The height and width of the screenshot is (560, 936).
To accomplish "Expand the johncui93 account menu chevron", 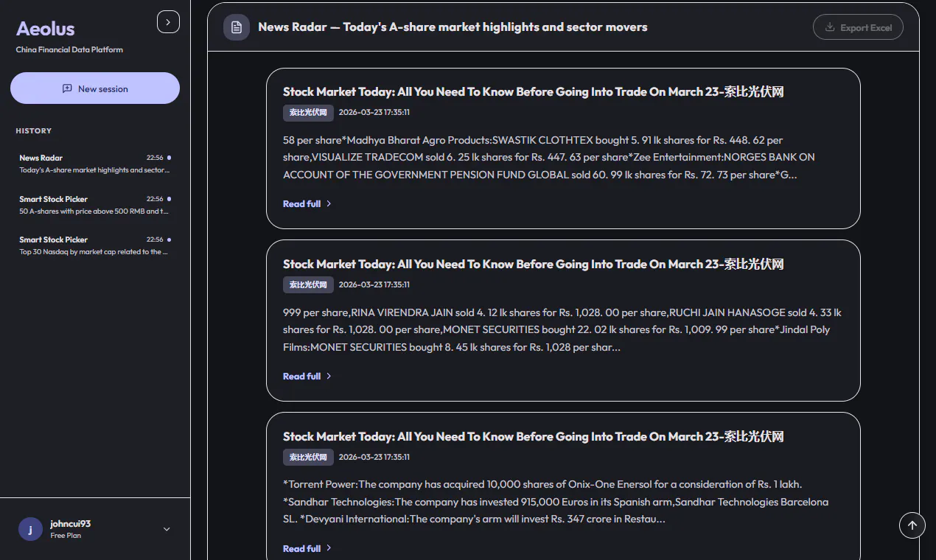I will [x=167, y=529].
